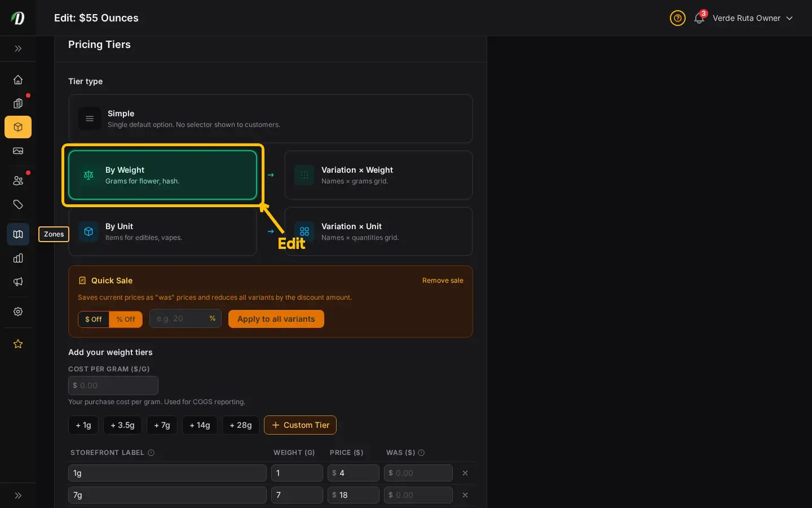Switch Quick Sale discount to % Off
812x508 pixels.
point(126,319)
